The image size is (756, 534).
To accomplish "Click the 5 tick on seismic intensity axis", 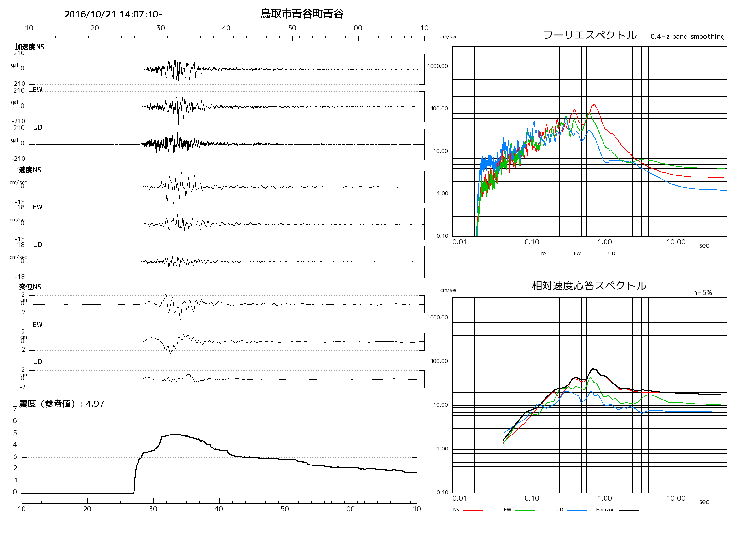I will (x=15, y=433).
